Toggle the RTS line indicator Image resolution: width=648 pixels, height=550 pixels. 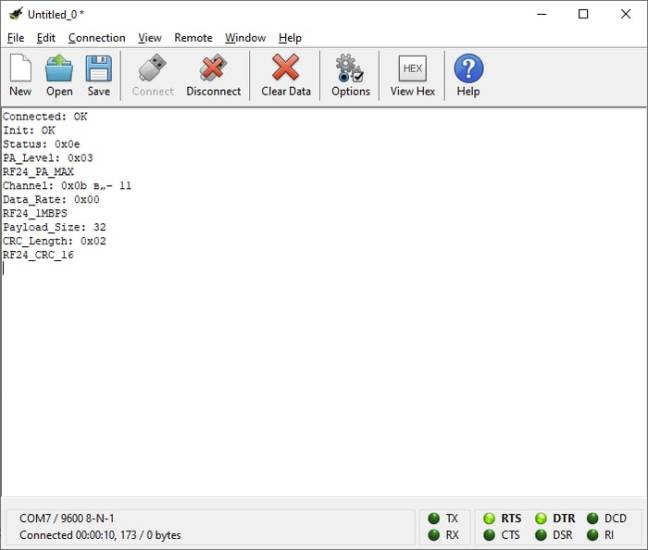pos(489,518)
